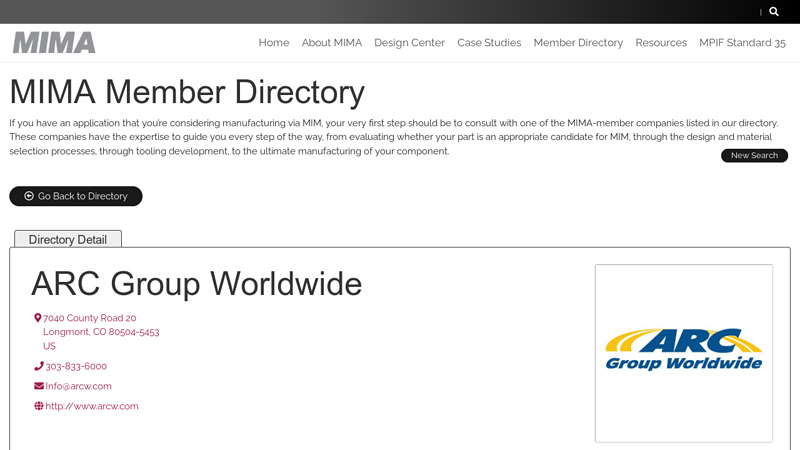The height and width of the screenshot is (450, 800).
Task: Click the envelope email icon
Action: (x=39, y=386)
